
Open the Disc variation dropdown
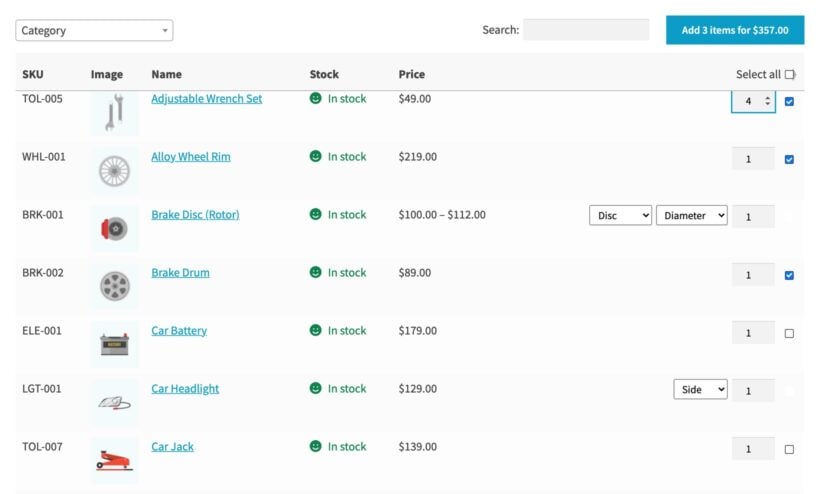click(620, 215)
